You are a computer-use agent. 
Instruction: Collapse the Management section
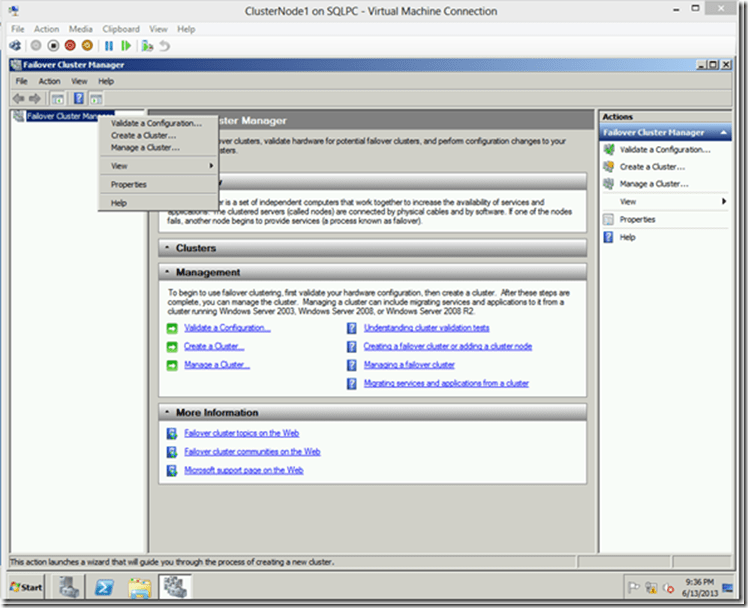click(166, 272)
